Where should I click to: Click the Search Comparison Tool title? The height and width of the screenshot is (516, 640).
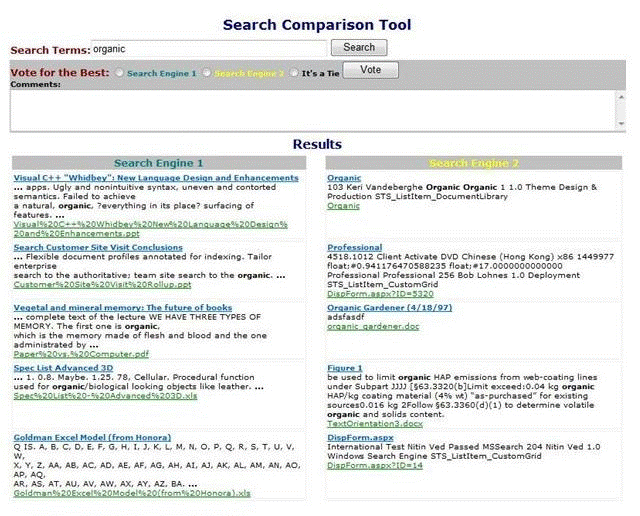click(x=317, y=25)
